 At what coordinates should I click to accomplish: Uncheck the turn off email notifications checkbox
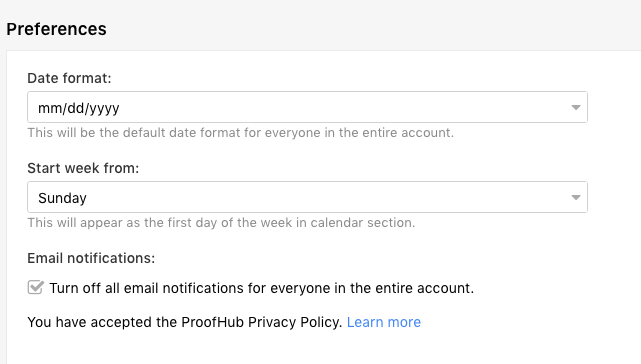pos(36,288)
